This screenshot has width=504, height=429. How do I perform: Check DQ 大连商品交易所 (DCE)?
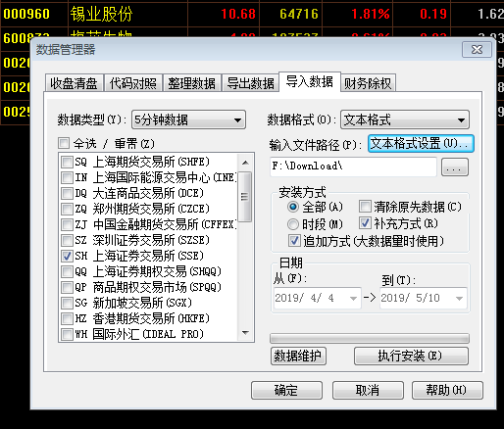pos(67,193)
